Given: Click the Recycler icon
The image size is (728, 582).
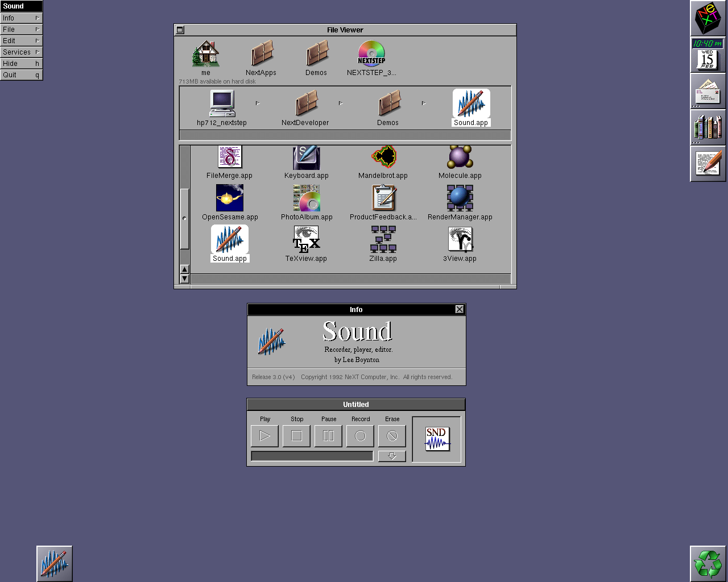Looking at the screenshot, I should click(708, 564).
